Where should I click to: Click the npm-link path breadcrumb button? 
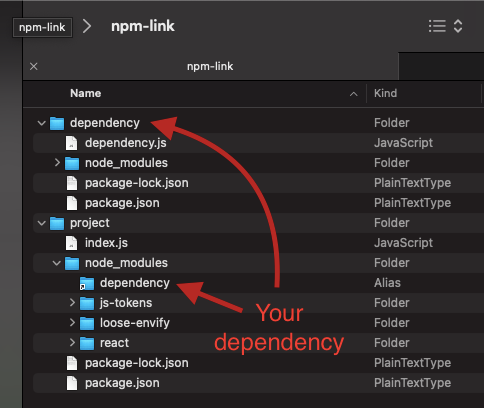[42, 27]
